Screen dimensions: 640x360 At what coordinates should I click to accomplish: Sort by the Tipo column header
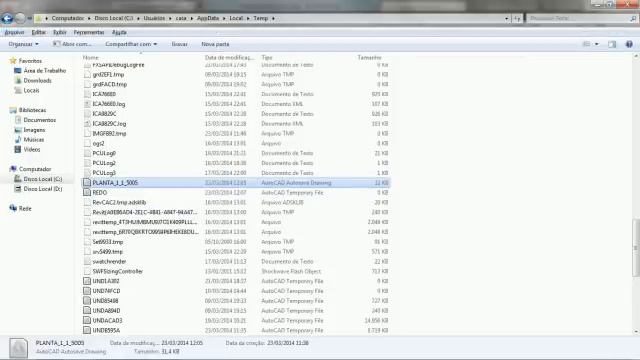(x=267, y=58)
